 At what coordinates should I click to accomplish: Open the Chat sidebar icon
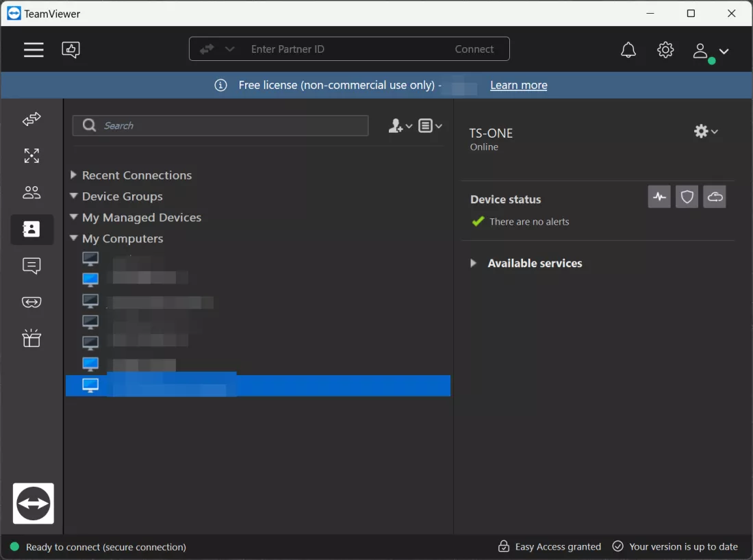pyautogui.click(x=31, y=266)
